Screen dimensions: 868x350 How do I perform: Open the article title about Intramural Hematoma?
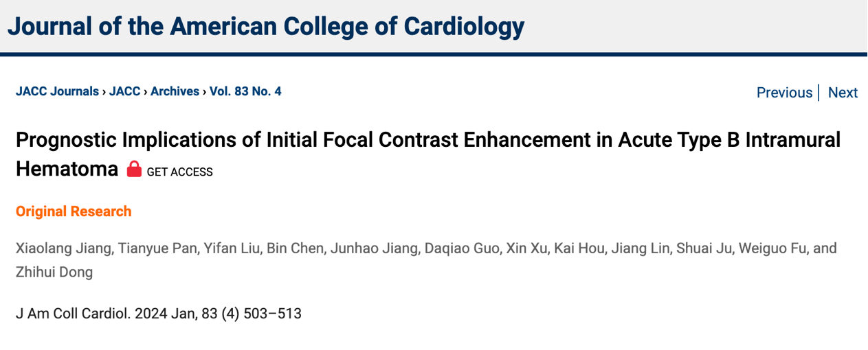pos(428,154)
